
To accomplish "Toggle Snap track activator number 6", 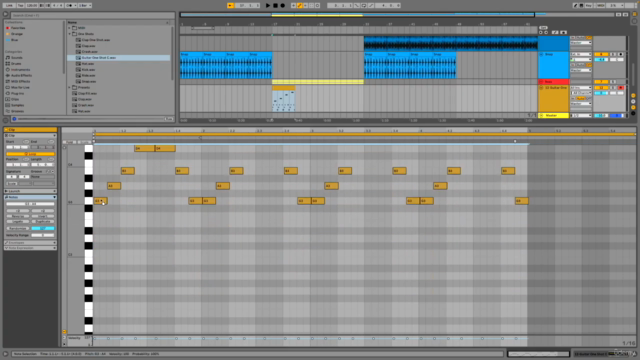I will 601,54.
